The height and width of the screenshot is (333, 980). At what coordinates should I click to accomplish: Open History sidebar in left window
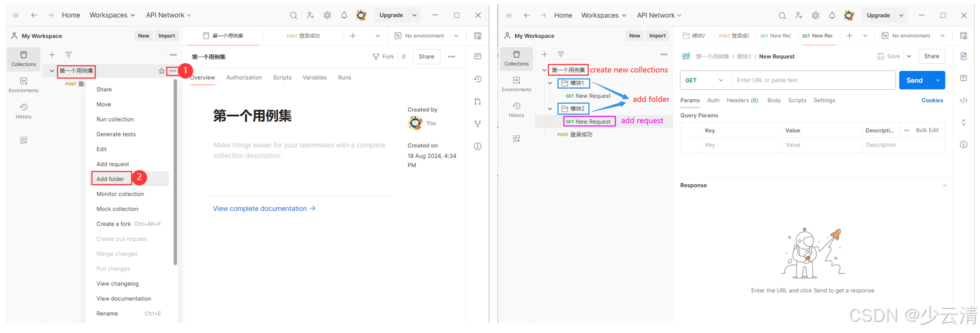coord(24,111)
